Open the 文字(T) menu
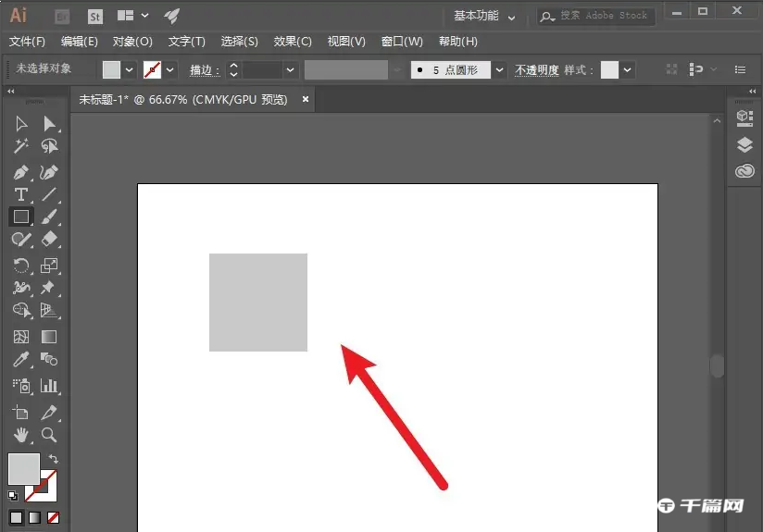The width and height of the screenshot is (763, 532). click(x=186, y=42)
